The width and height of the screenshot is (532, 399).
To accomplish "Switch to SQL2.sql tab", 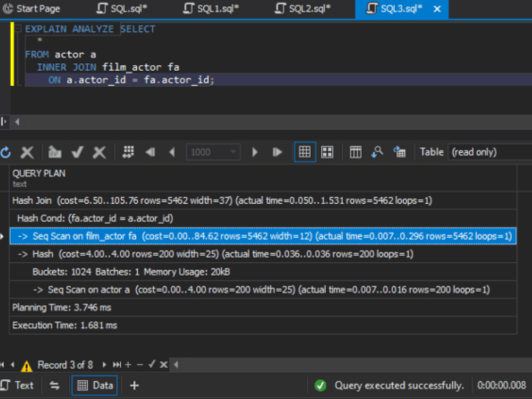I will tap(303, 9).
